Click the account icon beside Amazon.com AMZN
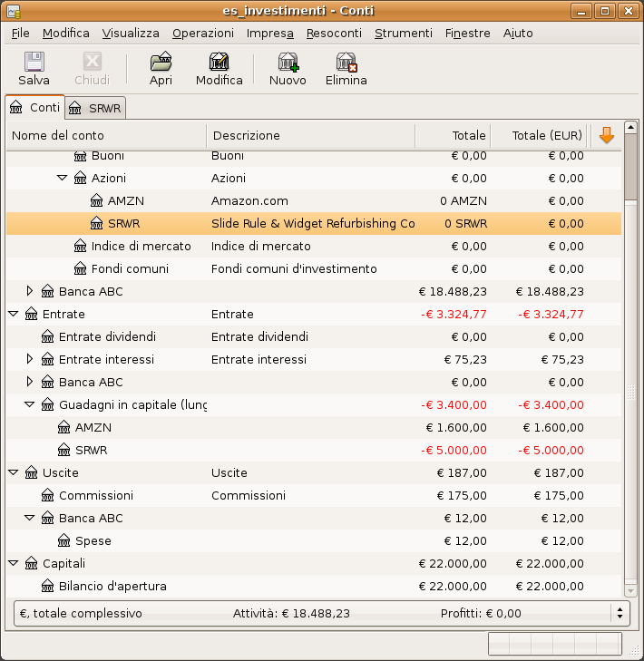644x661 pixels. (96, 200)
